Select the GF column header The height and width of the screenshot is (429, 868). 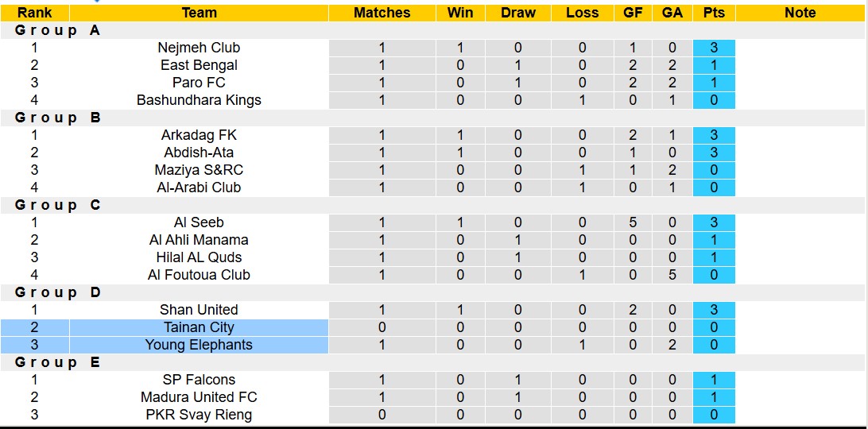coord(633,13)
